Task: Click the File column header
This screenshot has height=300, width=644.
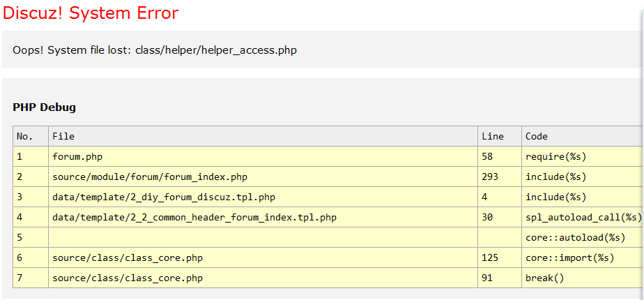Action: (x=263, y=136)
